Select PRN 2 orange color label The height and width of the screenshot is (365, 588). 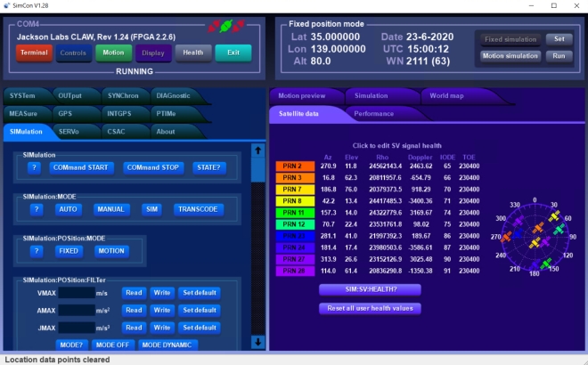click(x=295, y=166)
